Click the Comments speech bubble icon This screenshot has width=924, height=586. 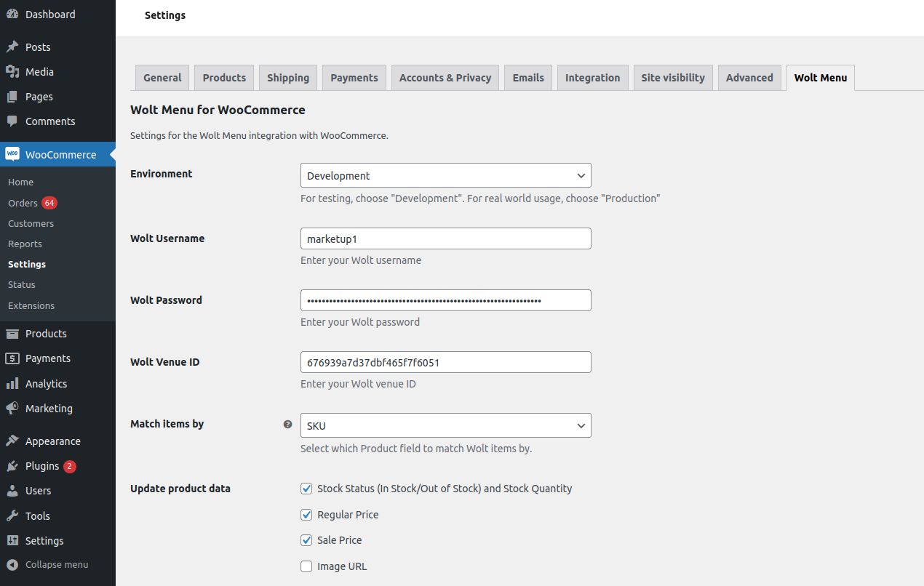coord(12,121)
